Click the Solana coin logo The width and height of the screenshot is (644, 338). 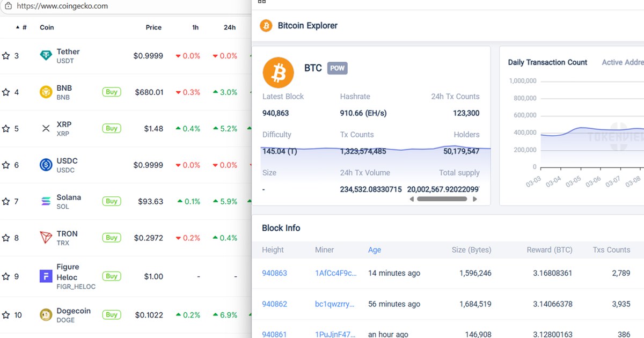pyautogui.click(x=45, y=201)
